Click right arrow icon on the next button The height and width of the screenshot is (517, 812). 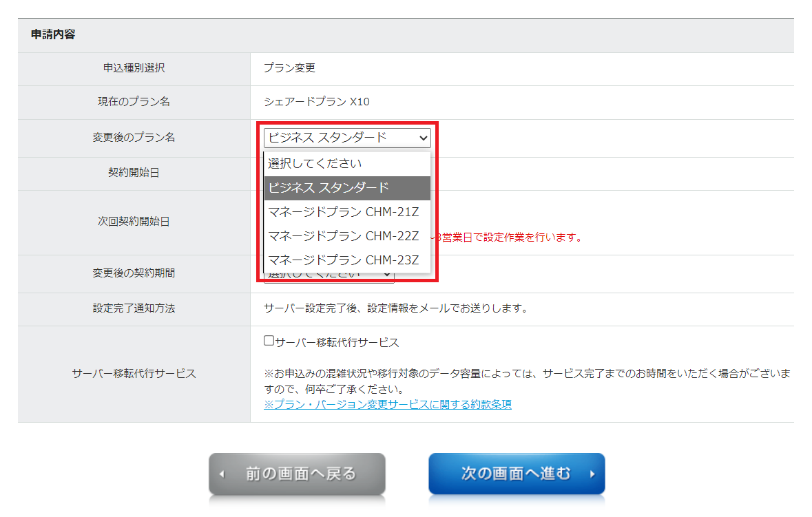(592, 474)
